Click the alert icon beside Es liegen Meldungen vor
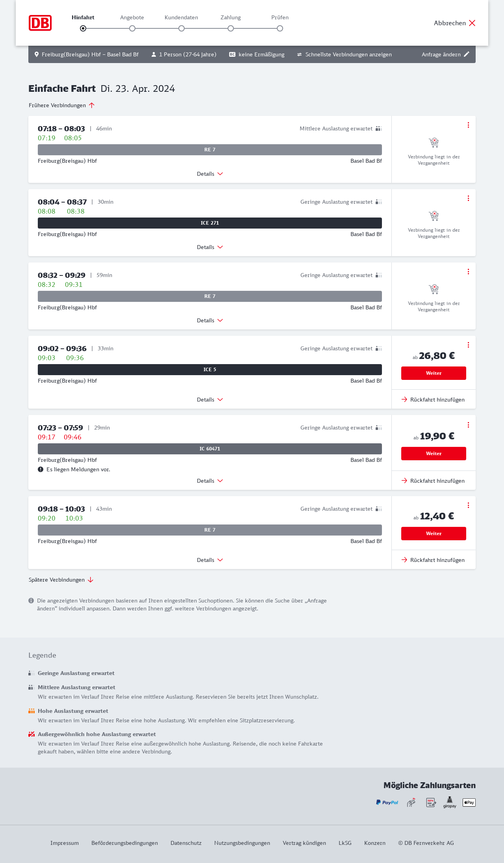The height and width of the screenshot is (863, 504). (x=41, y=469)
